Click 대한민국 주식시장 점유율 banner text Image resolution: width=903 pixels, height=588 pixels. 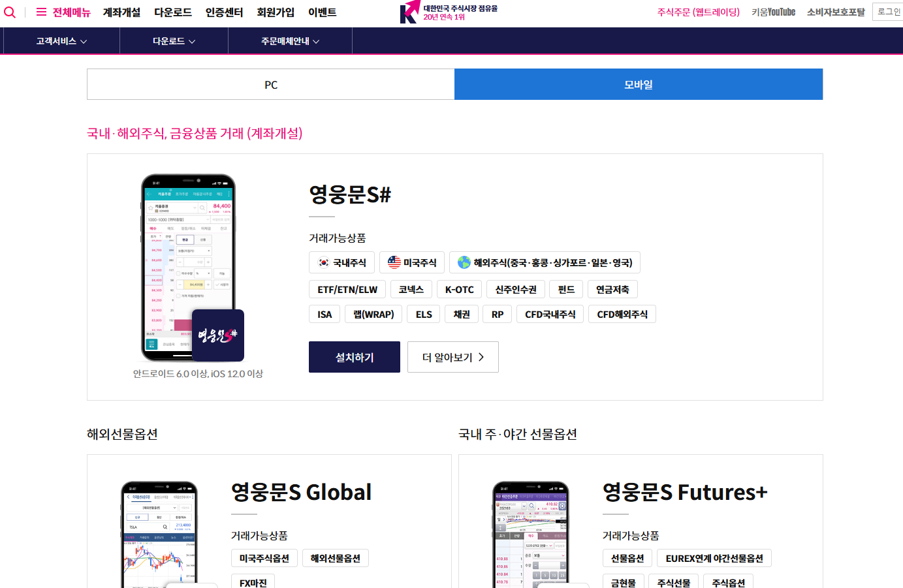pos(460,8)
